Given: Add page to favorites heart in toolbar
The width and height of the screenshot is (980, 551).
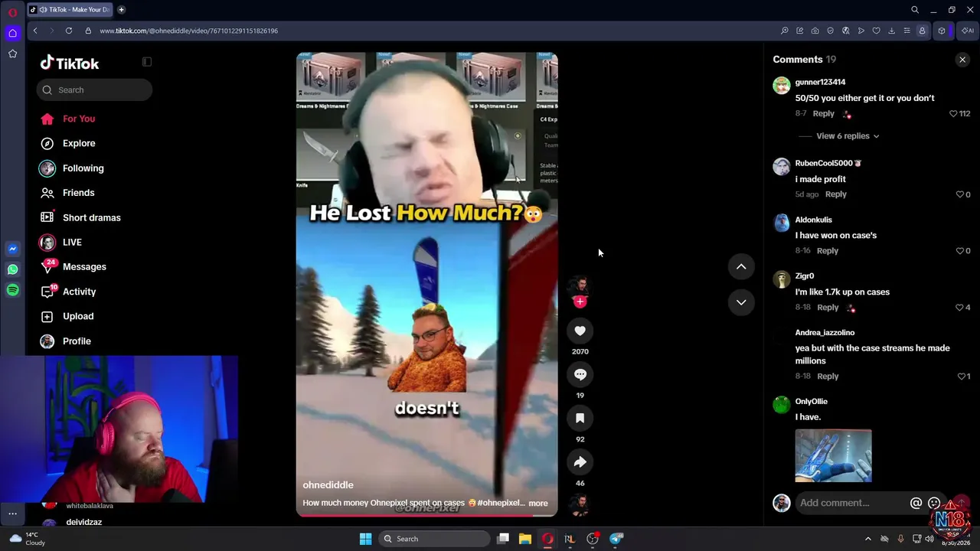Looking at the screenshot, I should click(x=876, y=31).
